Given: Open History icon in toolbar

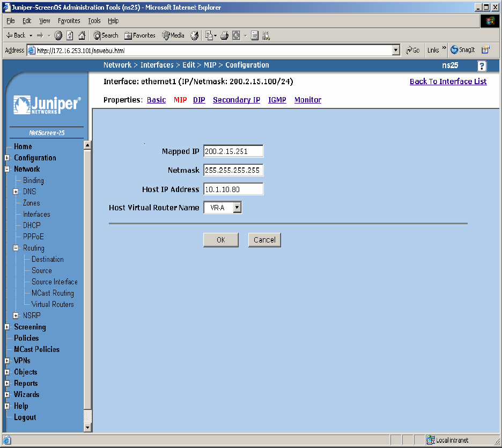Looking at the screenshot, I should 194,35.
